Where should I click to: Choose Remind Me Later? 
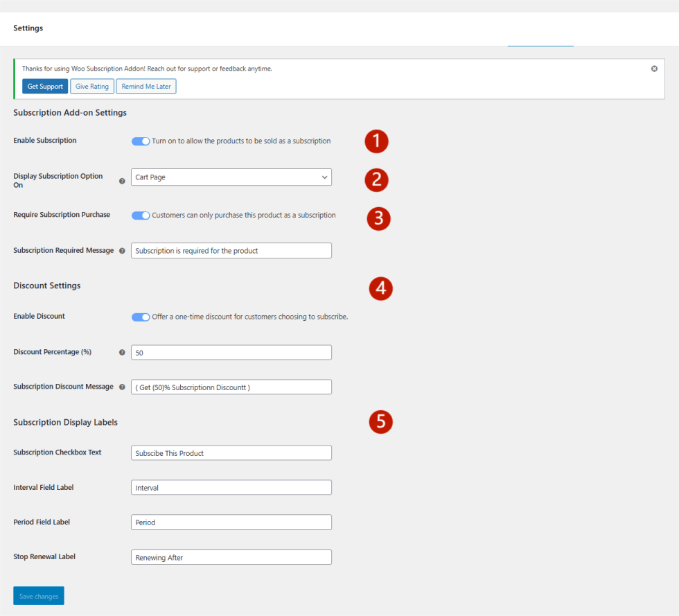(x=146, y=87)
